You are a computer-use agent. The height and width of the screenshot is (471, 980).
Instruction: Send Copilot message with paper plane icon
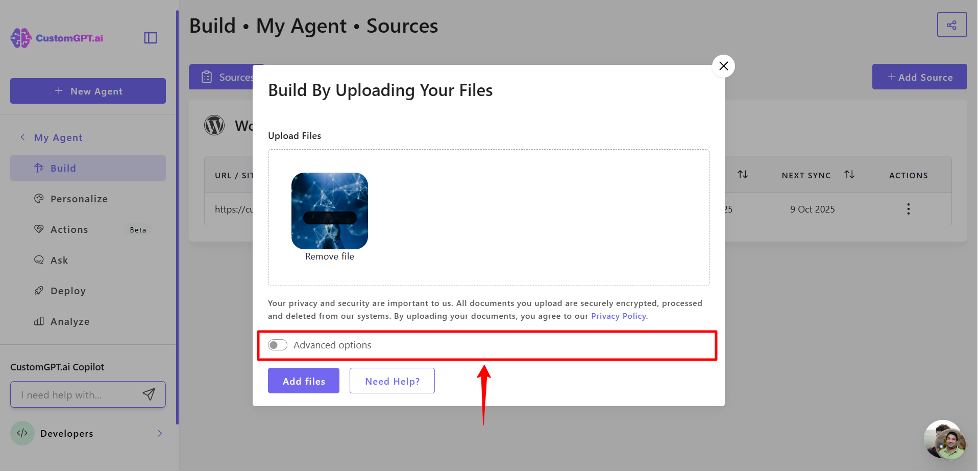tap(149, 394)
